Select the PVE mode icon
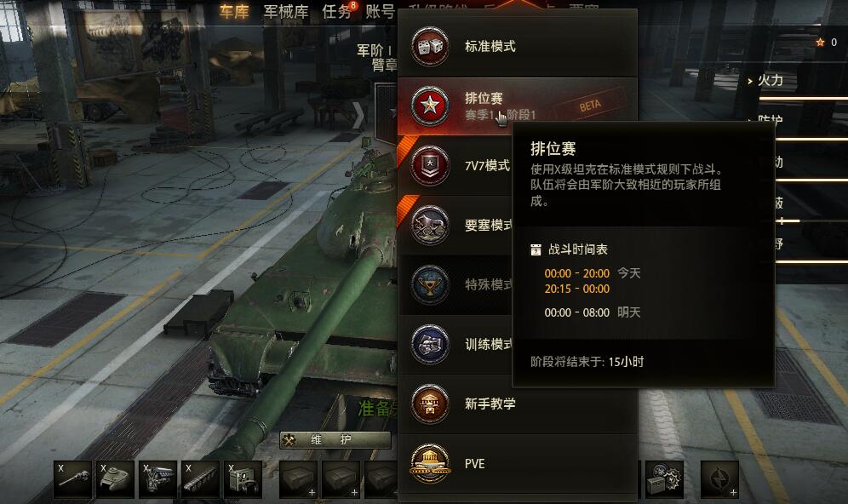The height and width of the screenshot is (504, 848). 430,463
